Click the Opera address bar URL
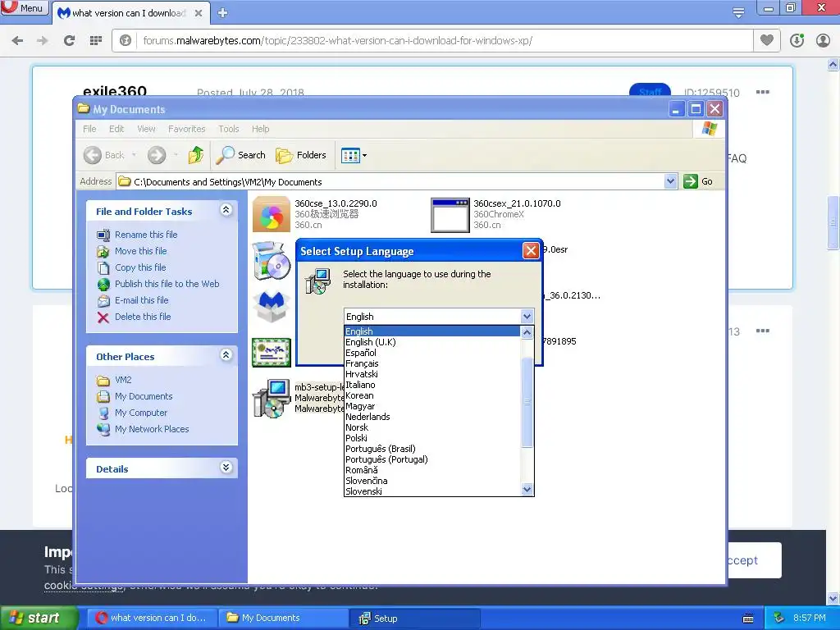 [337, 41]
